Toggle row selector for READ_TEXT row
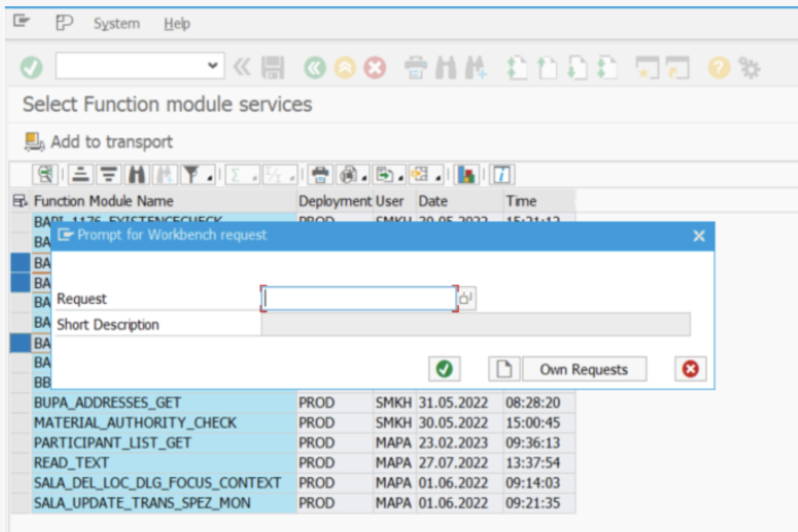 [21, 463]
